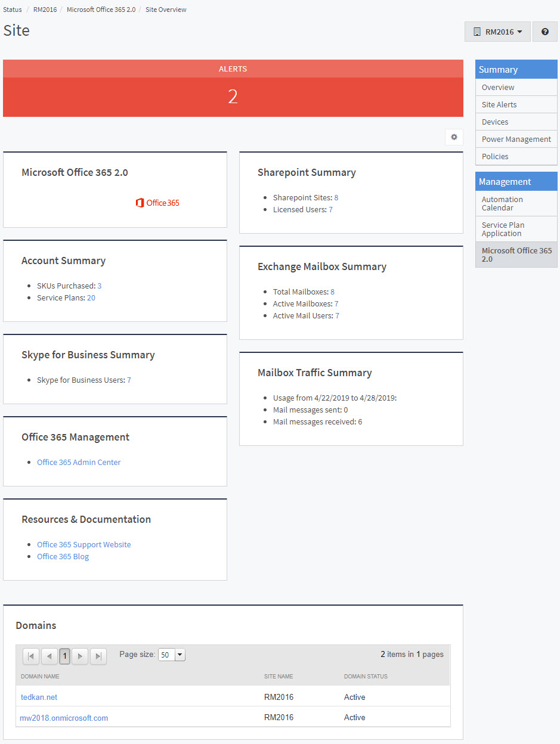Click Service Plans value 20

click(x=91, y=297)
